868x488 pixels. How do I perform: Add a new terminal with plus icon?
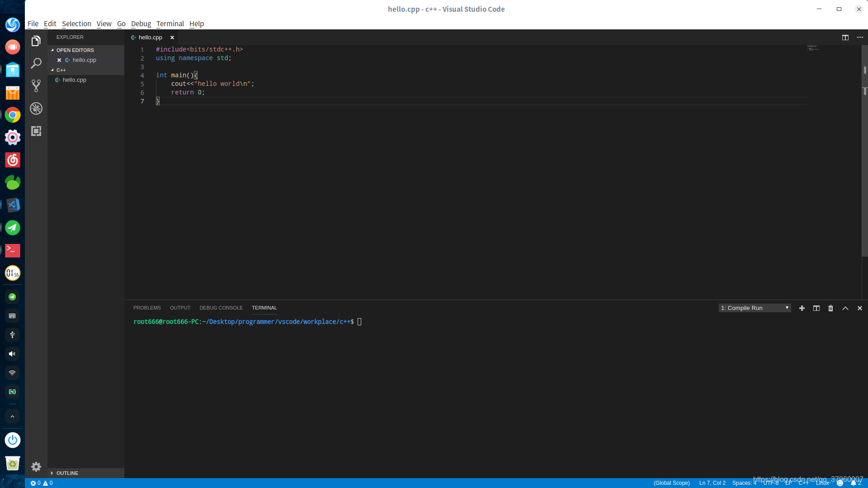(802, 308)
